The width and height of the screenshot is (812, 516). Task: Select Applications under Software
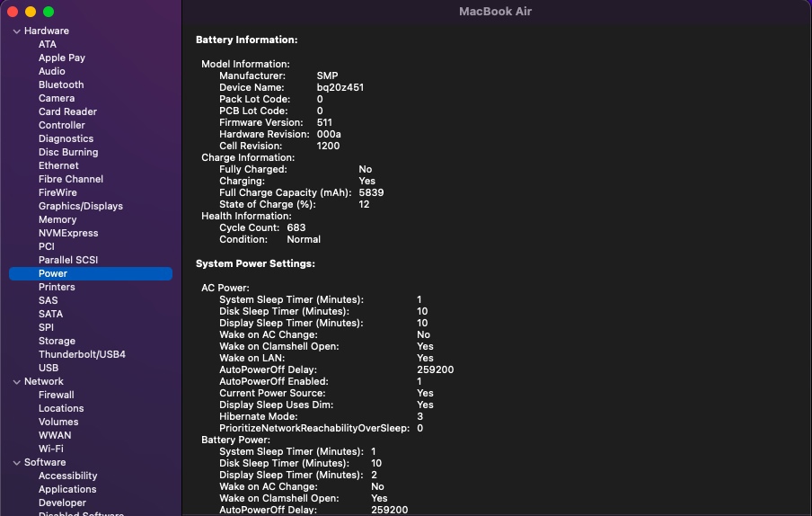pyautogui.click(x=67, y=489)
